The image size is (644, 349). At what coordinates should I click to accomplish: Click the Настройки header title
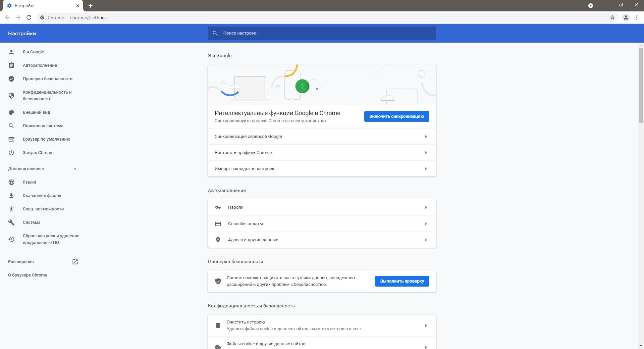pyautogui.click(x=22, y=34)
